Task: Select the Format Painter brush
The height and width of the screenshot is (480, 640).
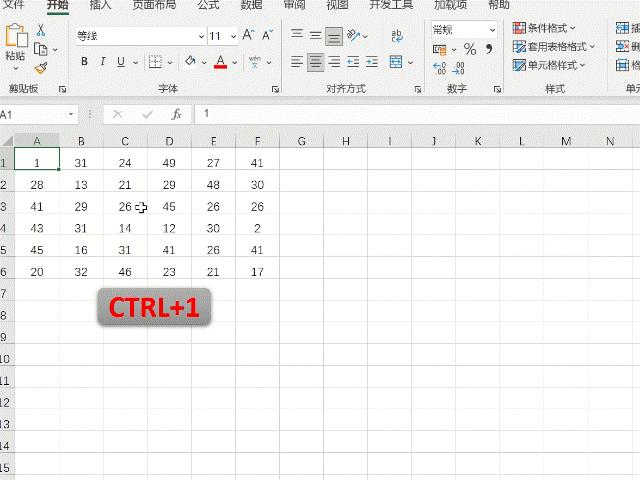Action: (x=41, y=68)
